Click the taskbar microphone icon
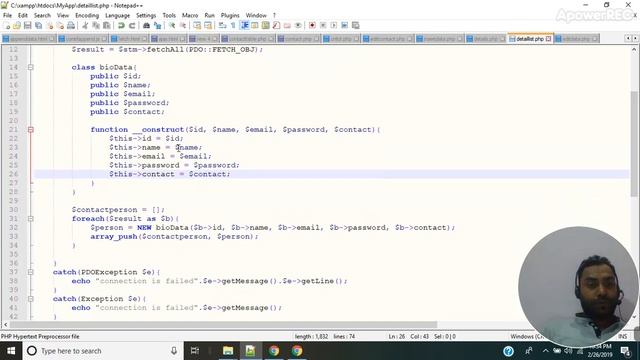Viewport: 640px width, 360px height. (x=174, y=351)
